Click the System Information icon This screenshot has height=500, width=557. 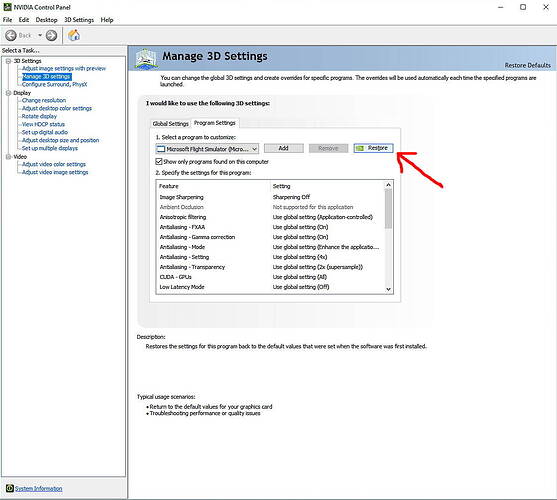(10, 488)
